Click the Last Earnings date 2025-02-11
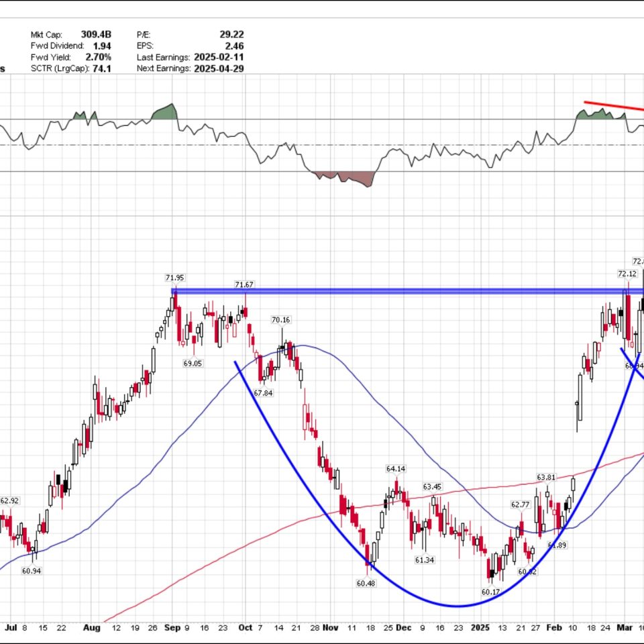Viewport: 644px width, 644px height. pyautogui.click(x=219, y=57)
